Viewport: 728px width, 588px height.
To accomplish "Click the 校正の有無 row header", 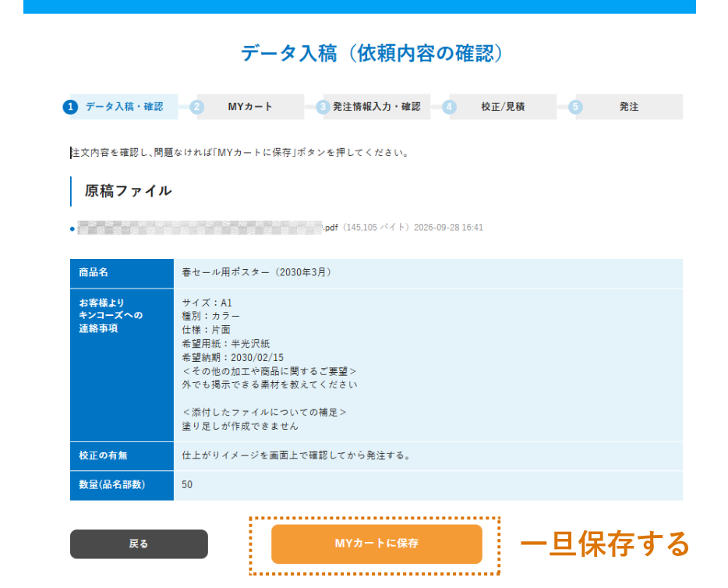I will point(122,455).
